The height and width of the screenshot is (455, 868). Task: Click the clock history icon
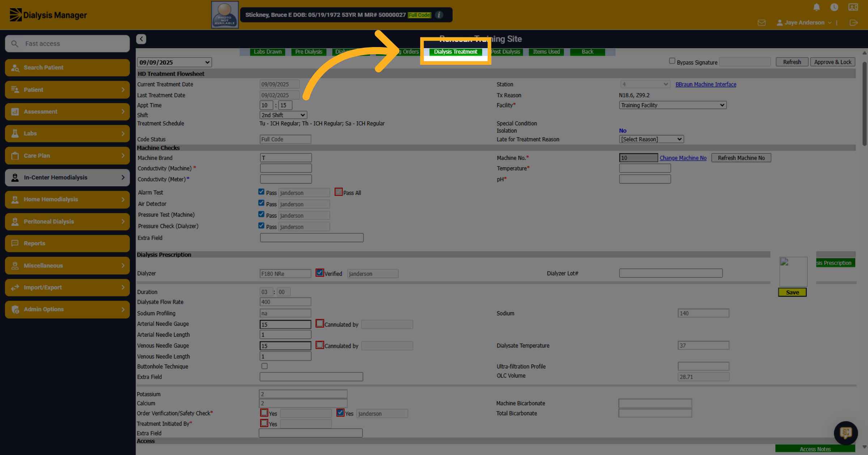pyautogui.click(x=834, y=7)
